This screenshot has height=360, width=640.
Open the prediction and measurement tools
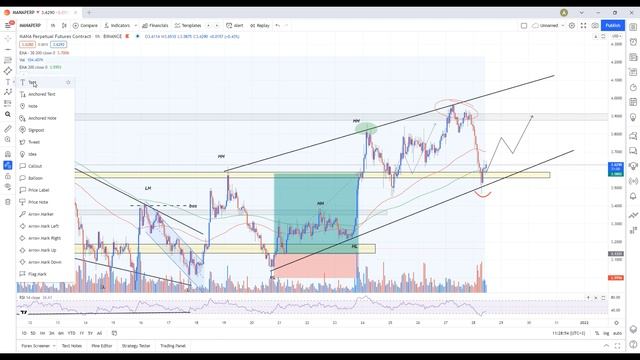pyautogui.click(x=8, y=104)
